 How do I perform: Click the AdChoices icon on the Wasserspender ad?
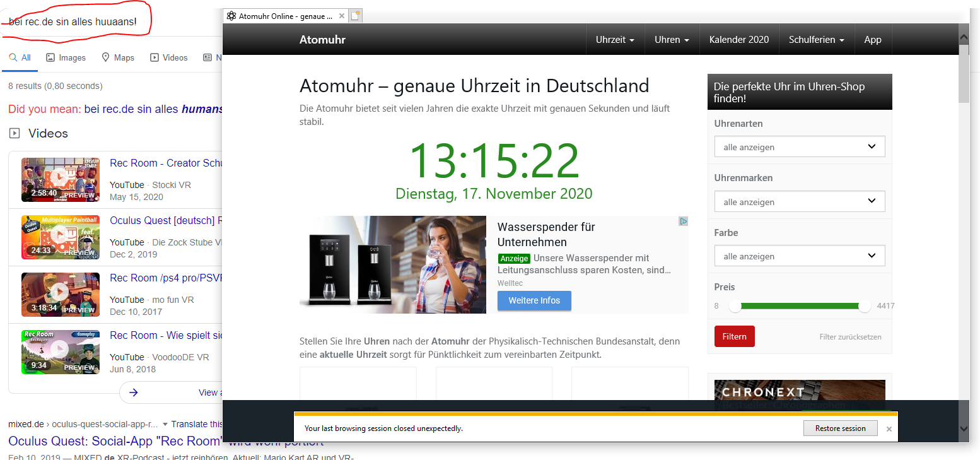pos(683,221)
